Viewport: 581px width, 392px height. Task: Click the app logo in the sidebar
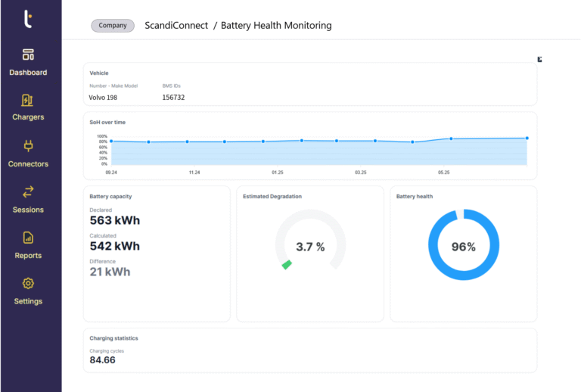[28, 19]
